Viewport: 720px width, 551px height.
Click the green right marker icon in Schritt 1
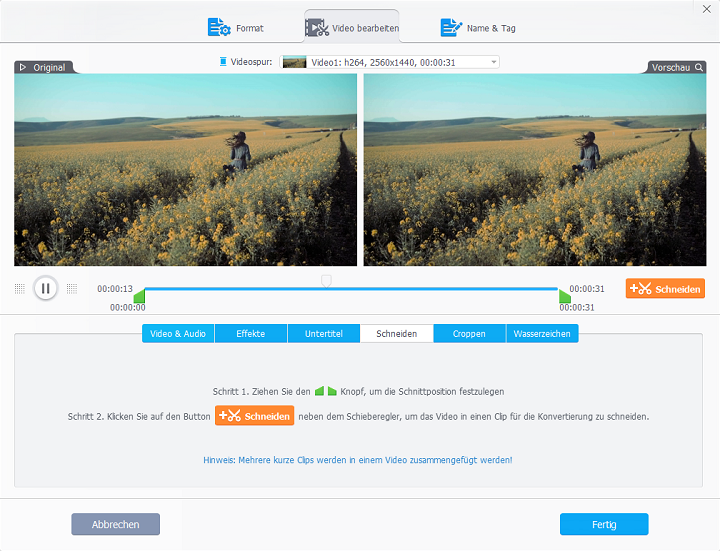(x=332, y=391)
